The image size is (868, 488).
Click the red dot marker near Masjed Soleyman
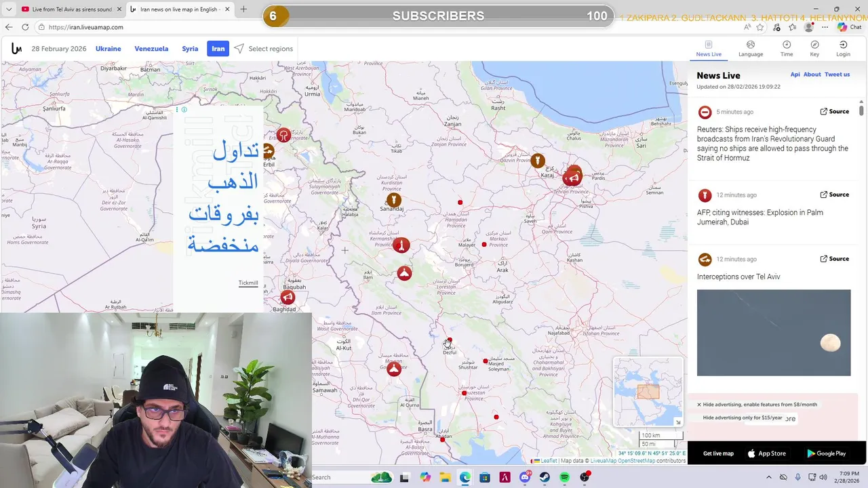point(486,361)
